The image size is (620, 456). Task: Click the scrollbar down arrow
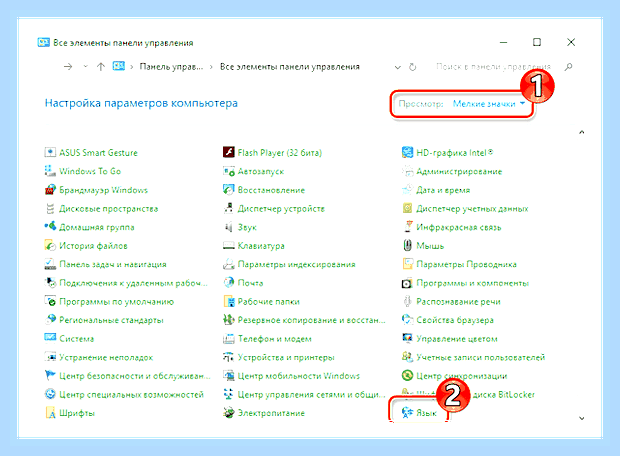(x=582, y=418)
